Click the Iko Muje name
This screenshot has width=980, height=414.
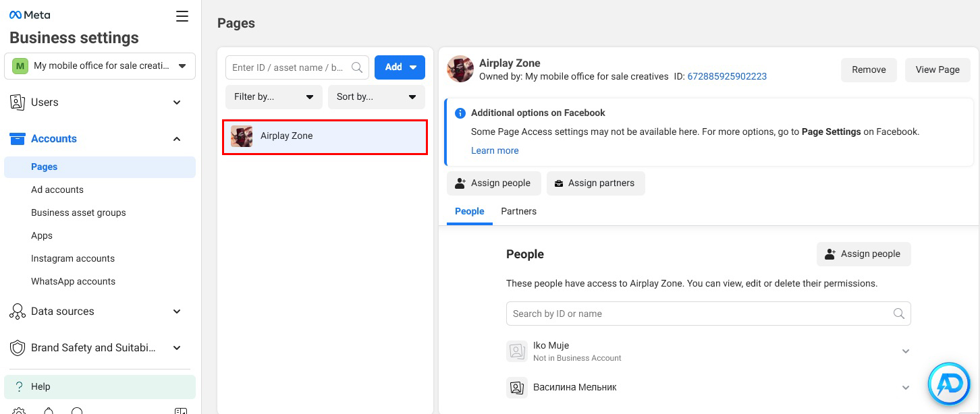(x=551, y=346)
